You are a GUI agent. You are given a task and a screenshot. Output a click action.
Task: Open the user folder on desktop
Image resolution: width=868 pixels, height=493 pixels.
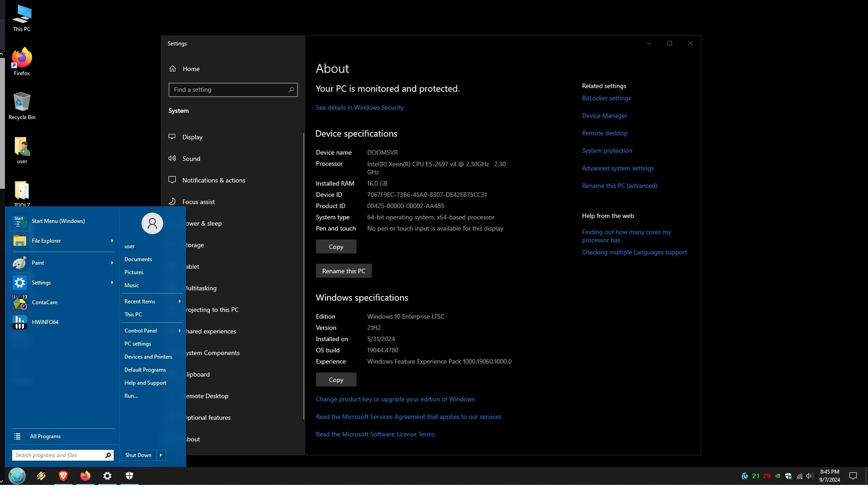[x=22, y=150]
